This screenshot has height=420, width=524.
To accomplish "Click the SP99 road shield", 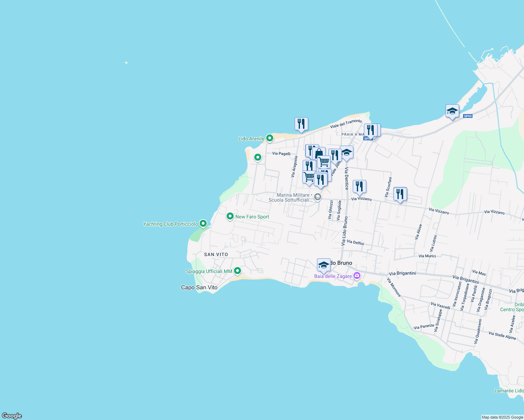I will 468,116.
